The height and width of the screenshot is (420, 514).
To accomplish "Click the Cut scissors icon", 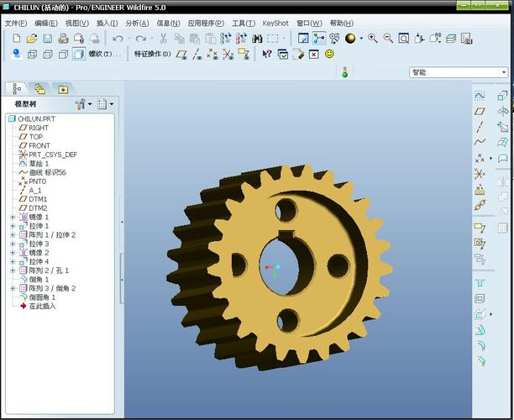I will click(x=163, y=39).
